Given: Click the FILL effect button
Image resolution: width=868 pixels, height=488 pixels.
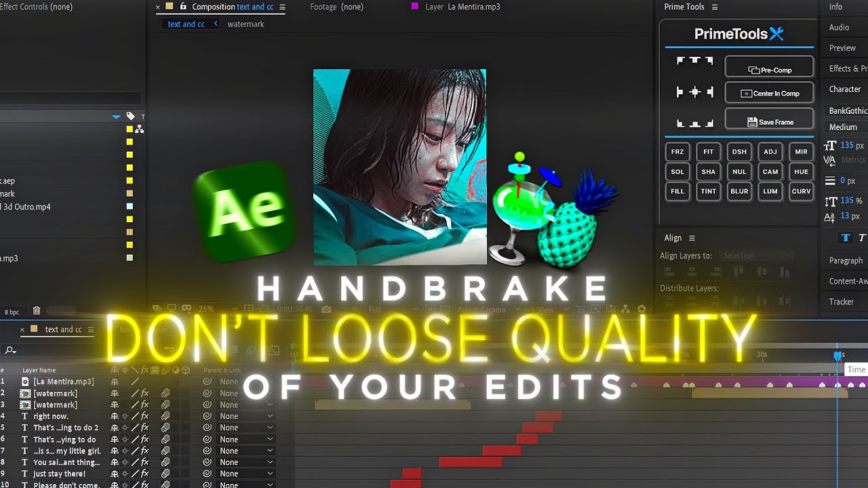Looking at the screenshot, I should (x=677, y=191).
